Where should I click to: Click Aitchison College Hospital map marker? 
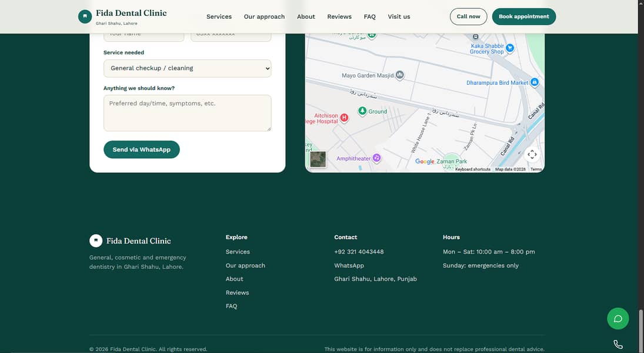(x=344, y=118)
